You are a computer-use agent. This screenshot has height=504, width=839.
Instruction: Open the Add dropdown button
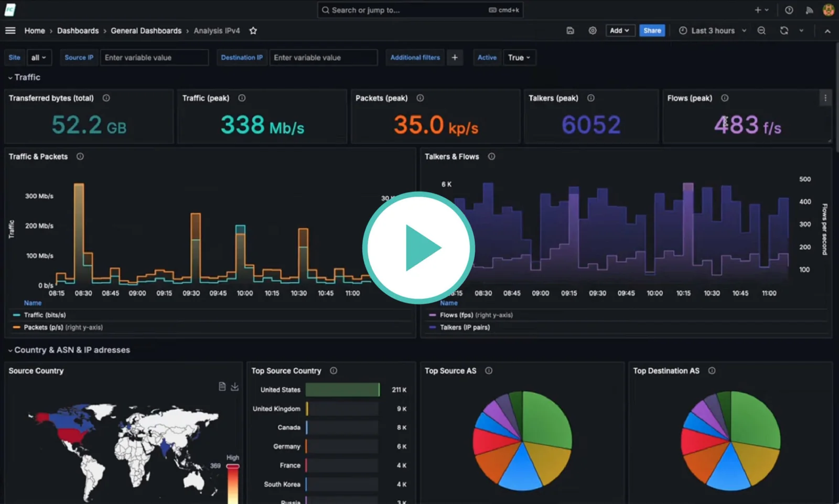point(619,30)
